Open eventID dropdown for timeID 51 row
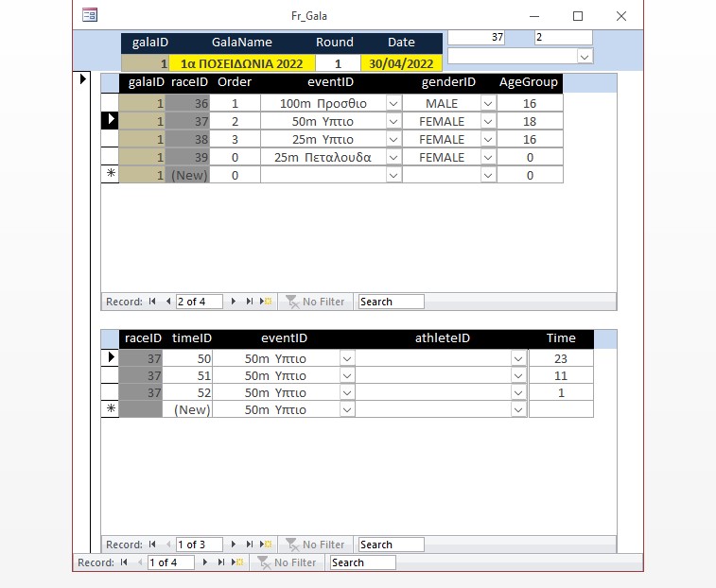Image resolution: width=716 pixels, height=588 pixels. pyautogui.click(x=347, y=375)
